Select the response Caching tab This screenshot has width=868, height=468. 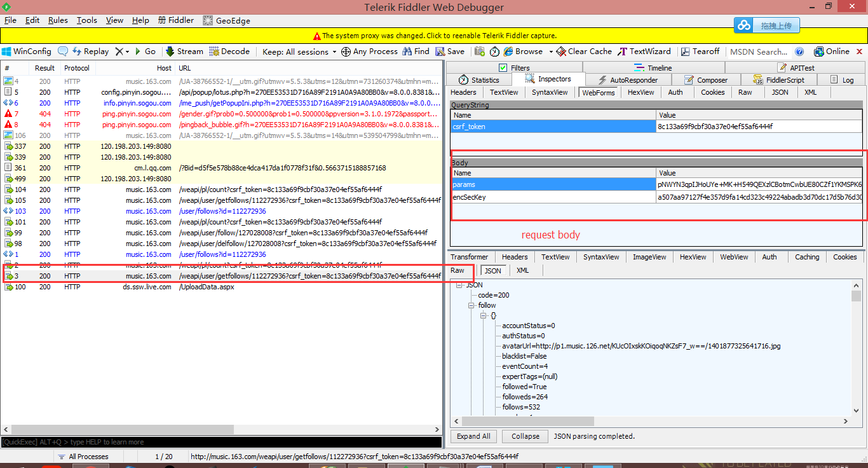point(807,257)
